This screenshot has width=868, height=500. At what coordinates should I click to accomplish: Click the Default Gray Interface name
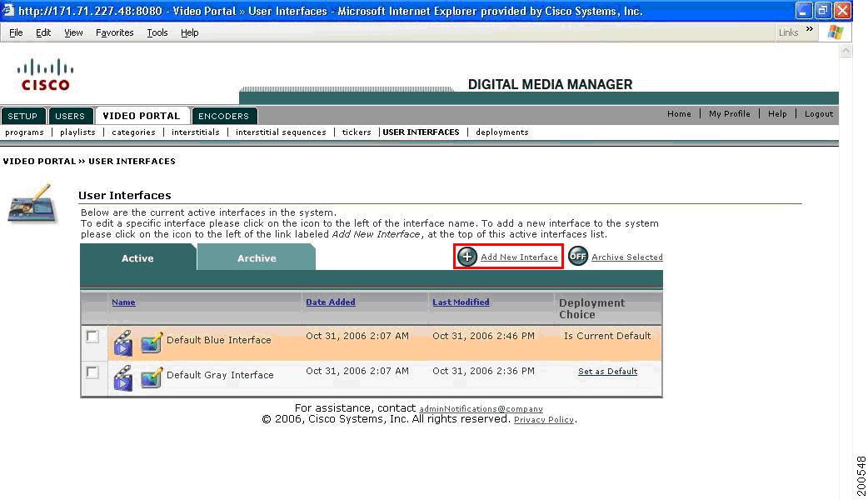220,375
